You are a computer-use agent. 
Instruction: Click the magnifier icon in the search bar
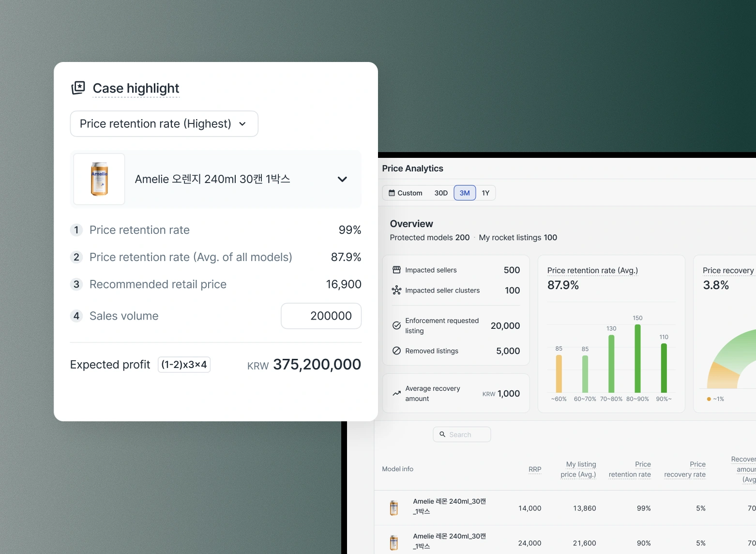point(443,434)
